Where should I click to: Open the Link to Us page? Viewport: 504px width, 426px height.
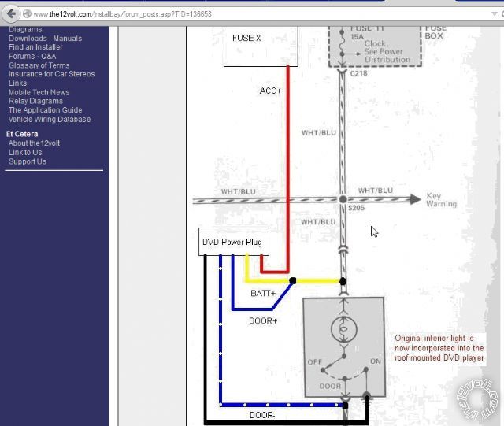coord(25,153)
